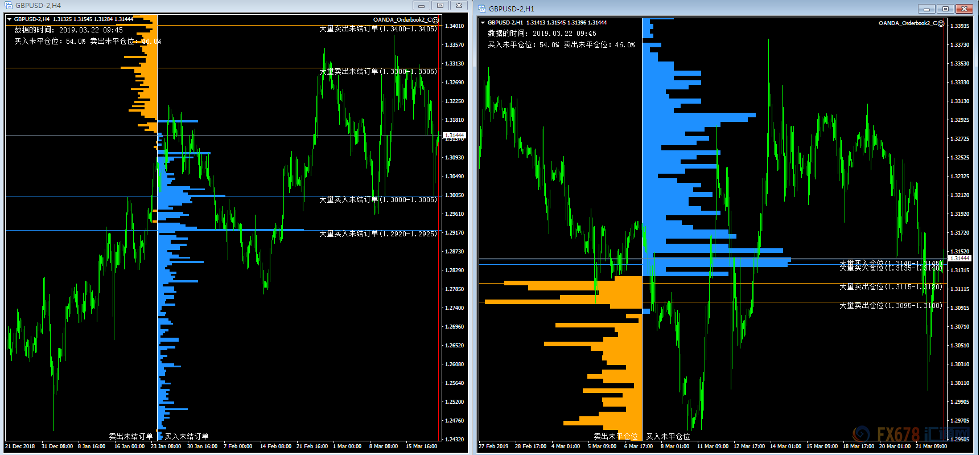Click 1.34010 on H4 price scale
The width and height of the screenshot is (980, 455).
pyautogui.click(x=454, y=26)
